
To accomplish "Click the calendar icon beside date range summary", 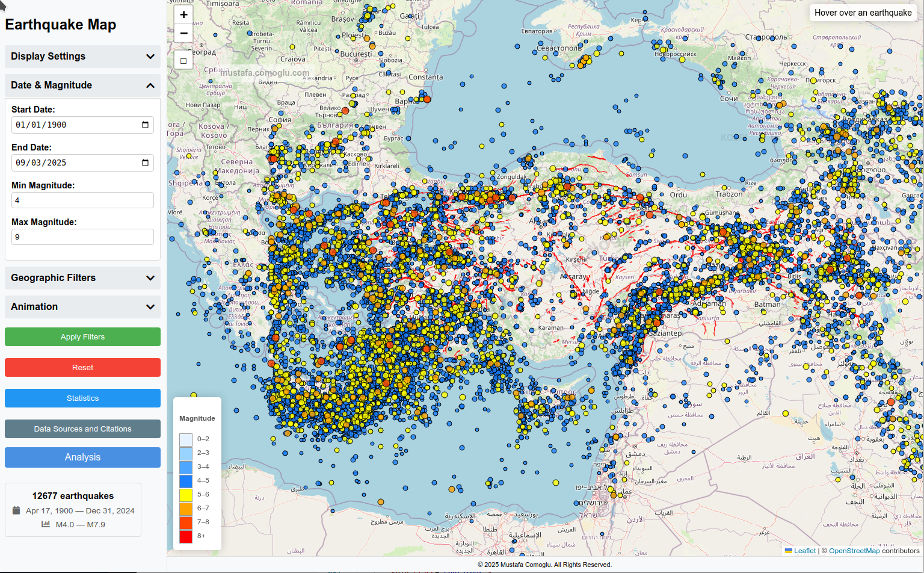I will pos(16,510).
